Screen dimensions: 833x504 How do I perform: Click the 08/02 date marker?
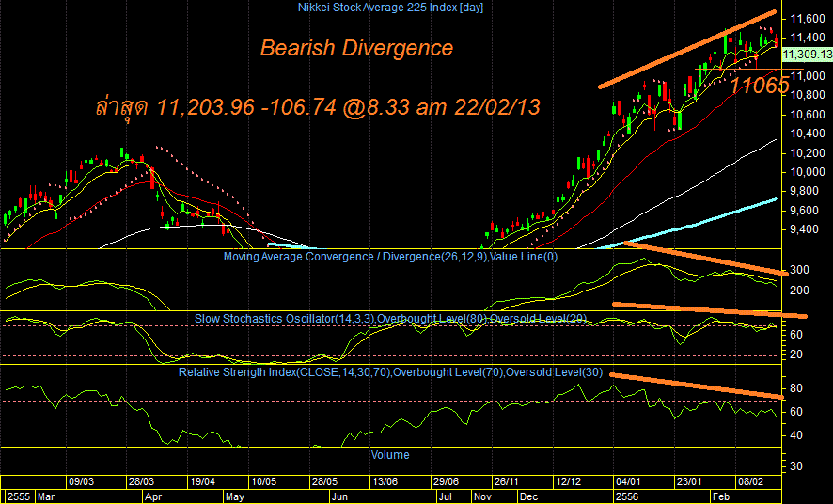[750, 482]
